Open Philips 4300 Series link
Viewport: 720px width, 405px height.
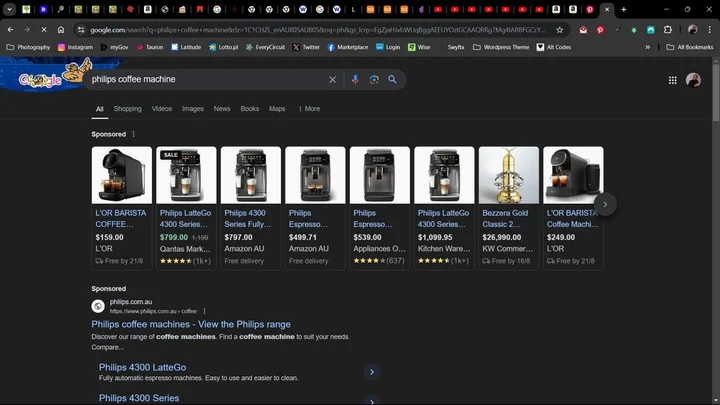[139, 398]
